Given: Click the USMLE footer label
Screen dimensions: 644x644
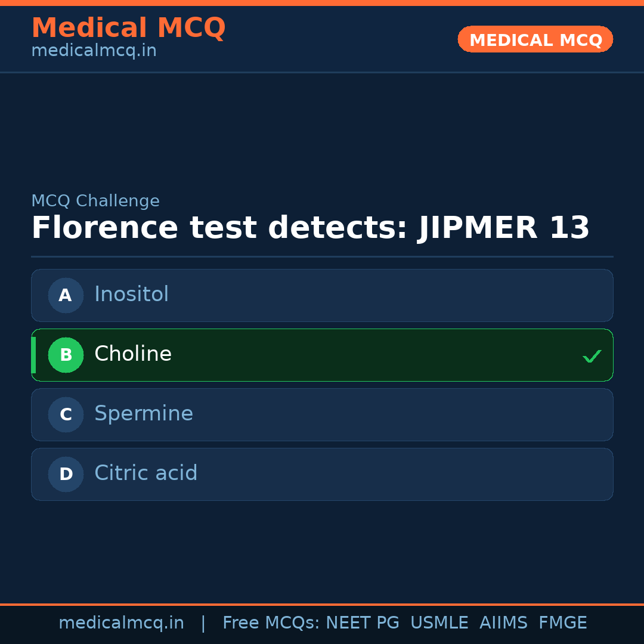Looking at the screenshot, I should point(439,623).
